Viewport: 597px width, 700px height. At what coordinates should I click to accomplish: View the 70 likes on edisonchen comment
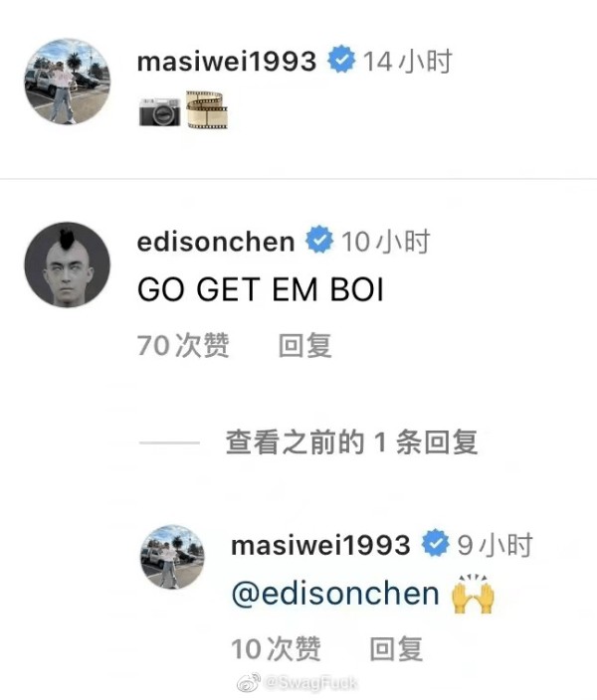click(183, 345)
